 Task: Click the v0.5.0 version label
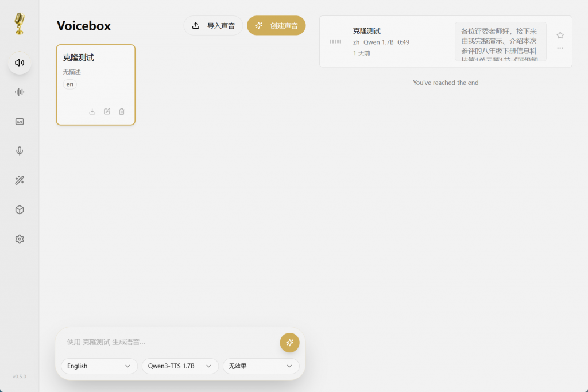(x=20, y=377)
